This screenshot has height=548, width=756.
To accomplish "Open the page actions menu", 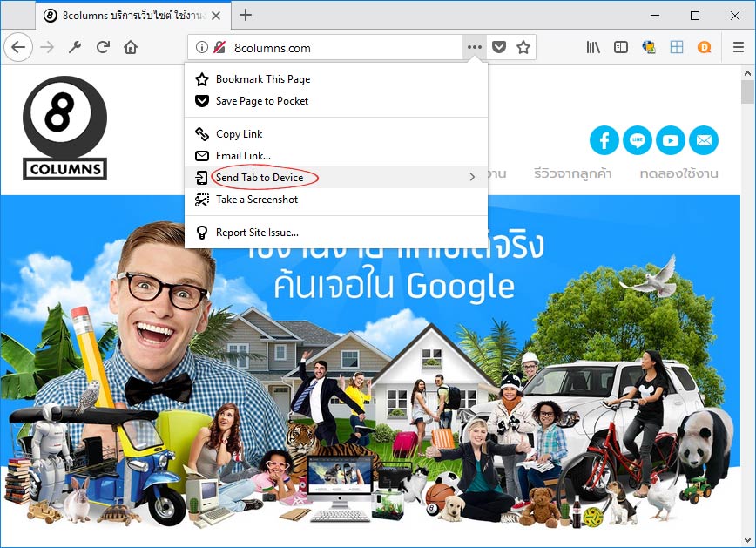I will [474, 48].
